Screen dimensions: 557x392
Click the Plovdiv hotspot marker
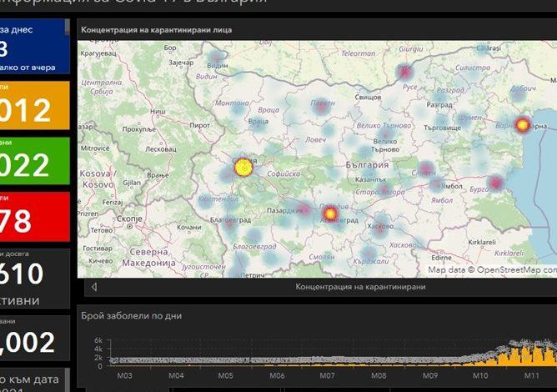[x=329, y=214]
